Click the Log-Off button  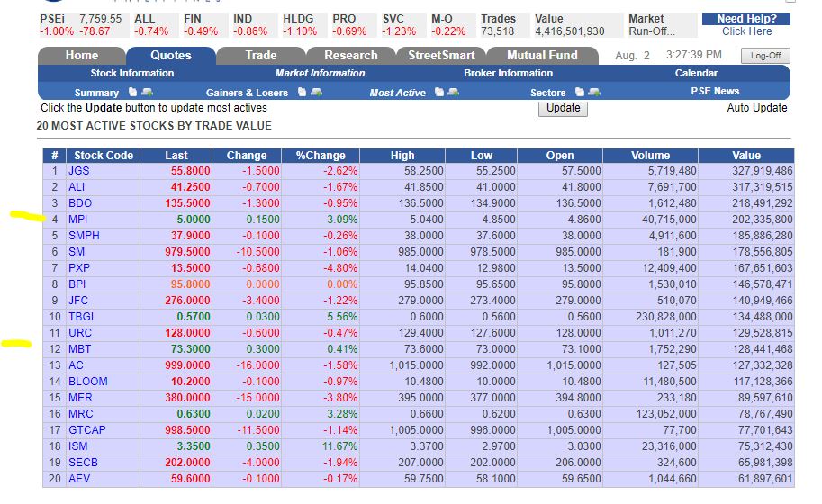(x=765, y=56)
